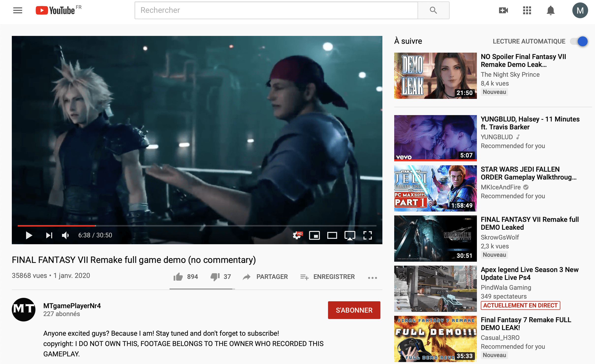Open the notifications bell
This screenshot has width=595, height=364.
point(550,10)
